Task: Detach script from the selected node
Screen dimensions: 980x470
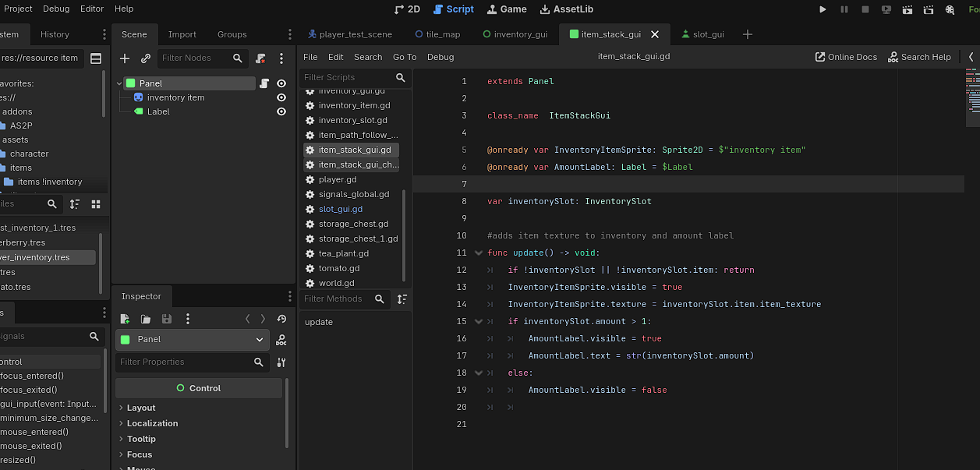Action: coord(260,58)
